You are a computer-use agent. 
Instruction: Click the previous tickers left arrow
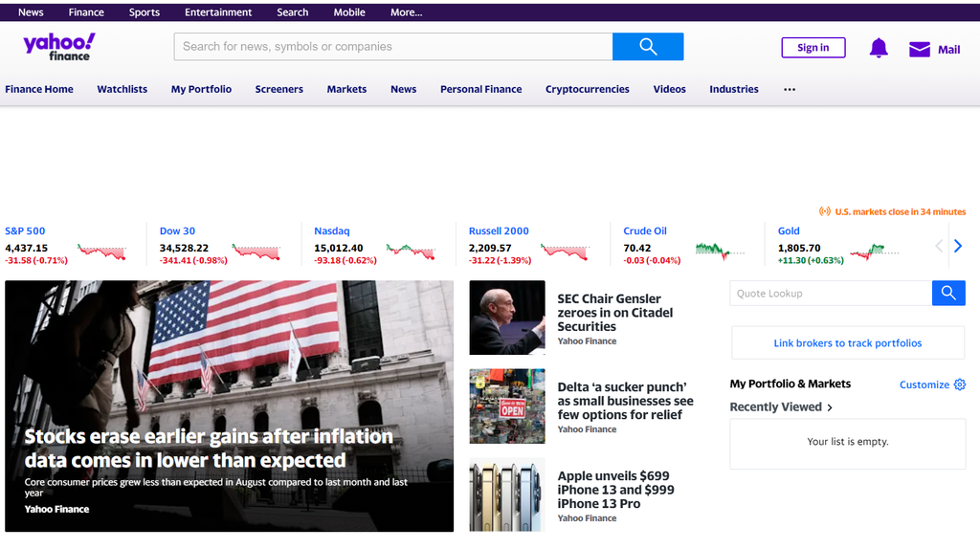[x=939, y=246]
